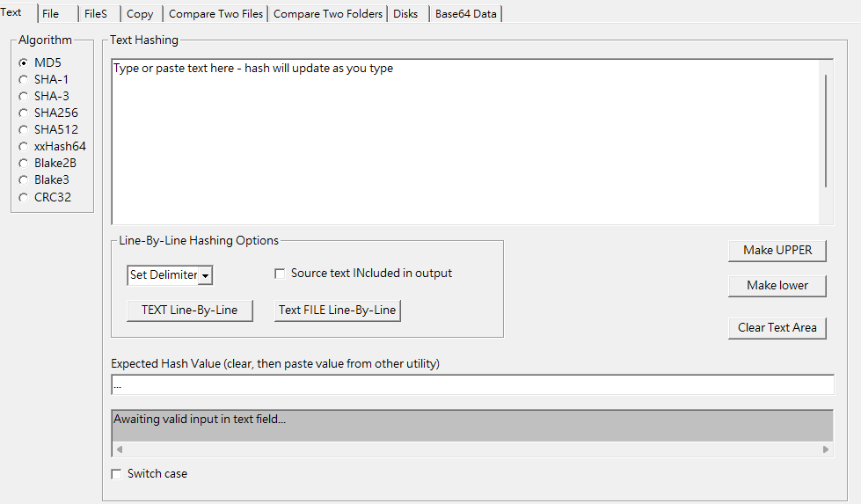
Task: Go to the Compare Two Folders tab
Action: (x=327, y=14)
